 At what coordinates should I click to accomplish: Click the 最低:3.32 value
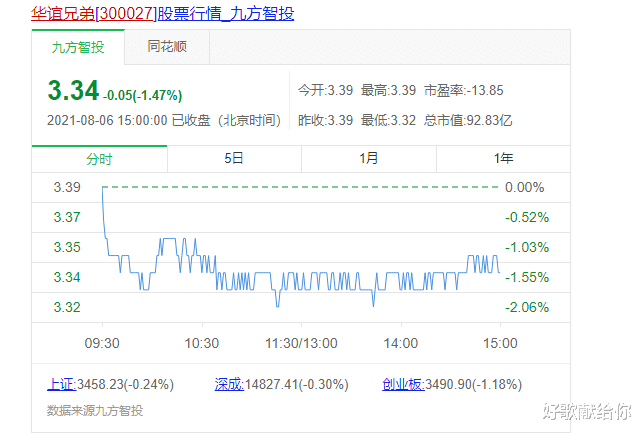click(388, 120)
